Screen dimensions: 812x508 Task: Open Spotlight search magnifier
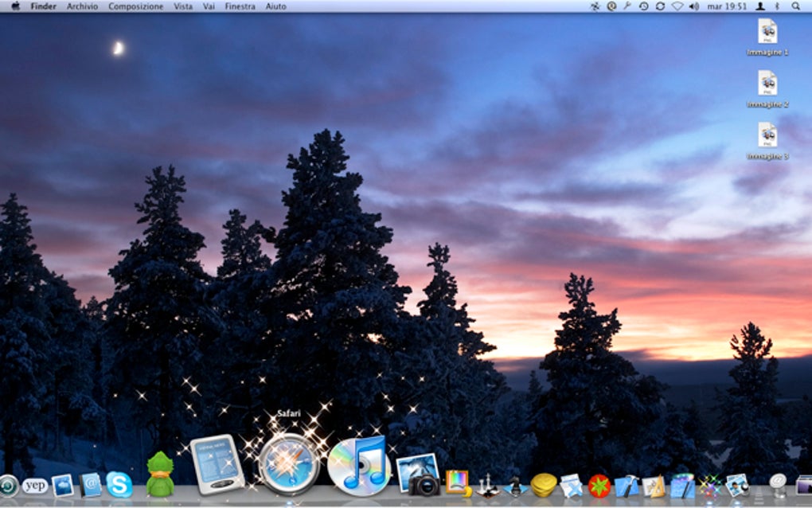point(795,6)
